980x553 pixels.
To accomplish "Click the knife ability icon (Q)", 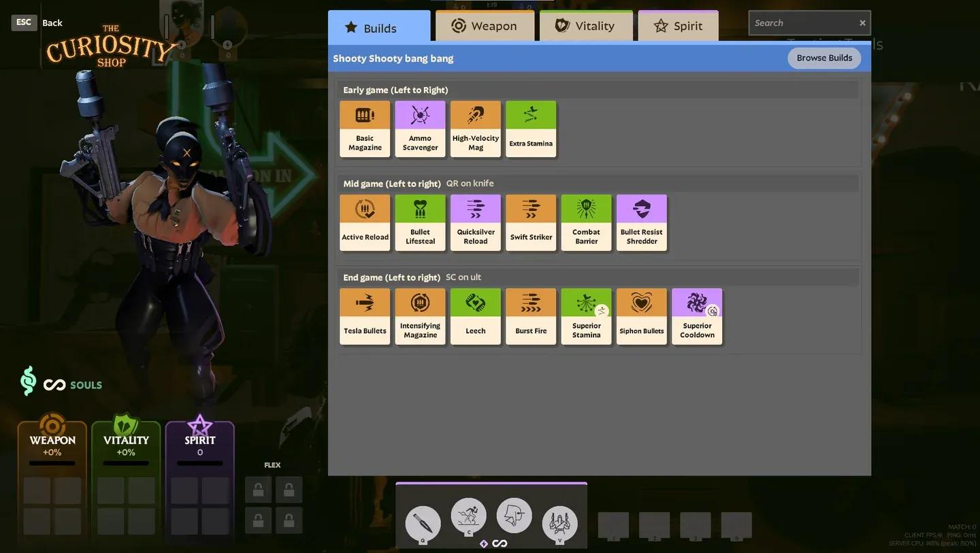I will click(x=423, y=524).
